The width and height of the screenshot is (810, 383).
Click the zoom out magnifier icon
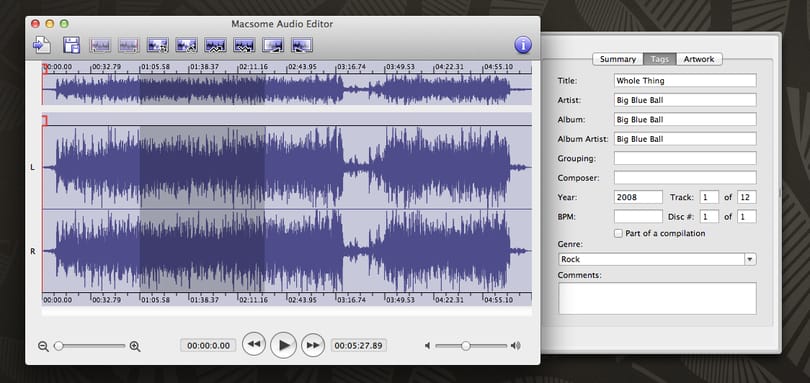click(43, 346)
